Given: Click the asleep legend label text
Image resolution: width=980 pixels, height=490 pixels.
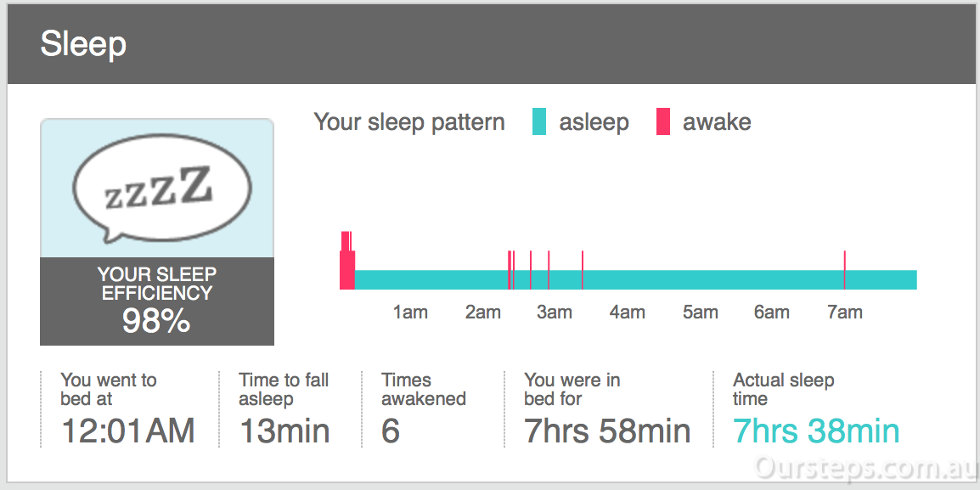Looking at the screenshot, I should pos(594,122).
